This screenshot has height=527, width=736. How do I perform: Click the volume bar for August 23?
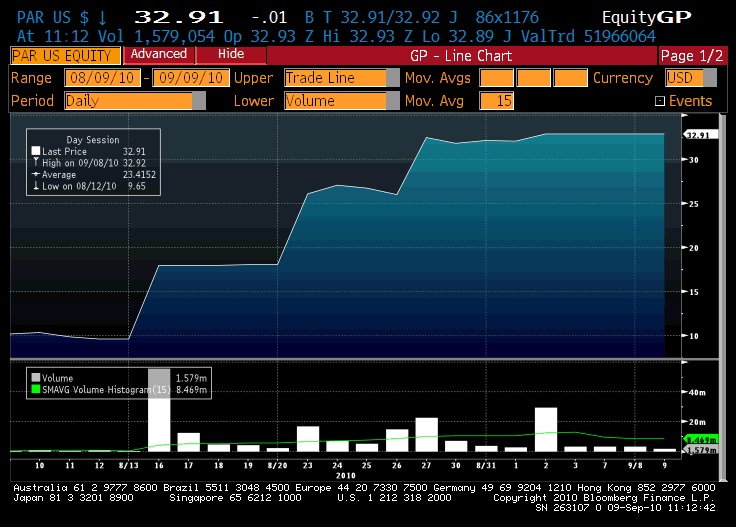308,439
